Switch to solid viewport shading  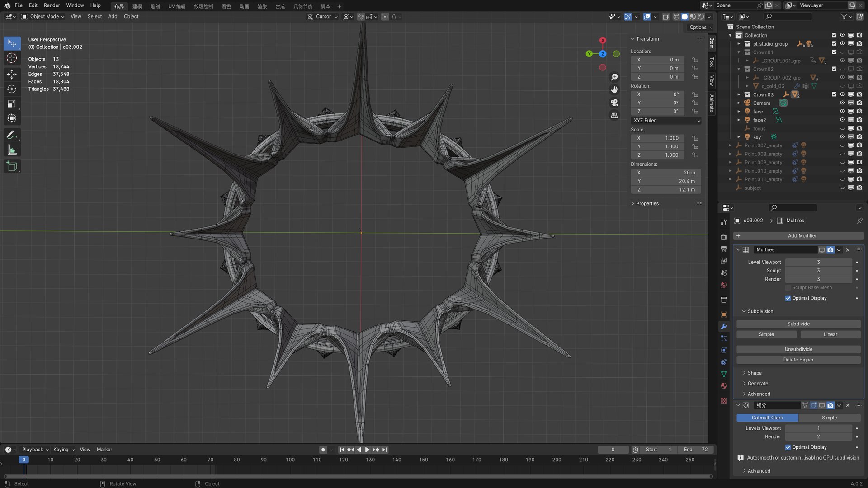[x=684, y=17]
